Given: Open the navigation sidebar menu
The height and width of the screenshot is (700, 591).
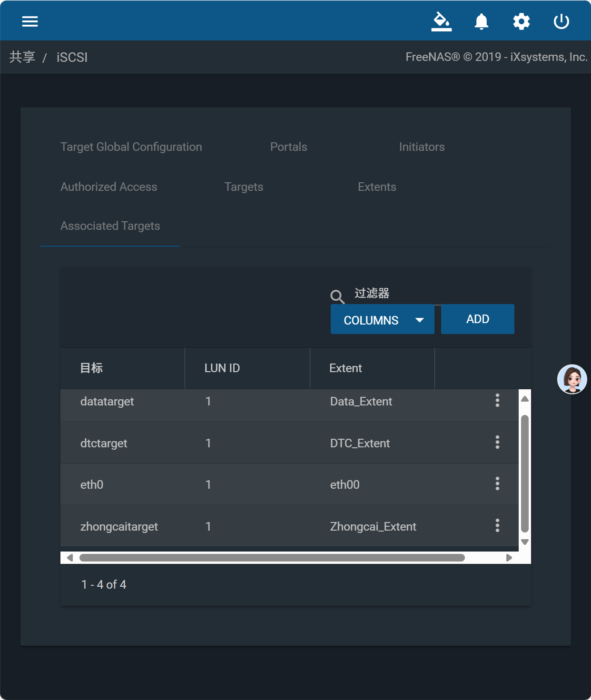Looking at the screenshot, I should click(x=30, y=21).
